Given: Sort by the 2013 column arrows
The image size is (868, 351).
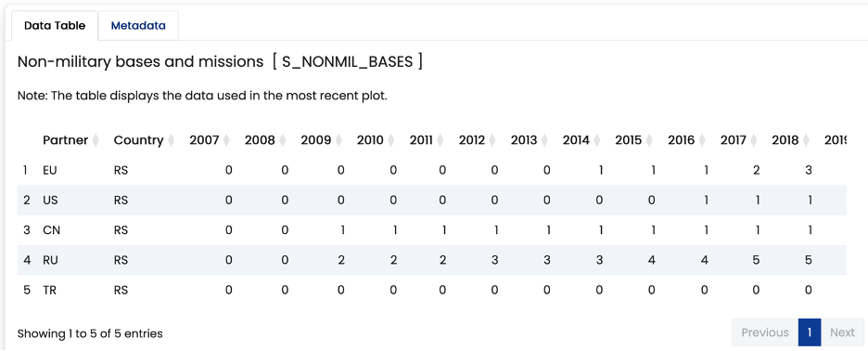Looking at the screenshot, I should pyautogui.click(x=544, y=141).
